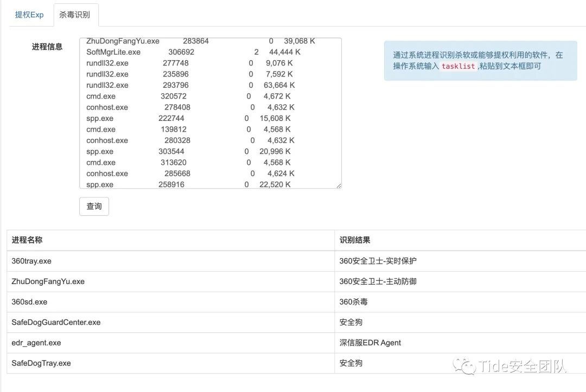Switch to the 提权Exp tab
The width and height of the screenshot is (586, 392).
coord(29,15)
